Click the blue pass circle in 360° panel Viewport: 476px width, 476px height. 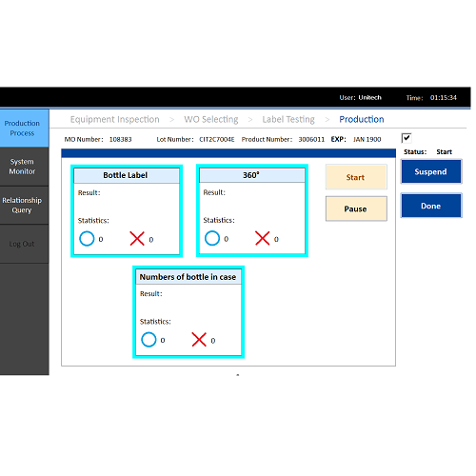coord(212,238)
